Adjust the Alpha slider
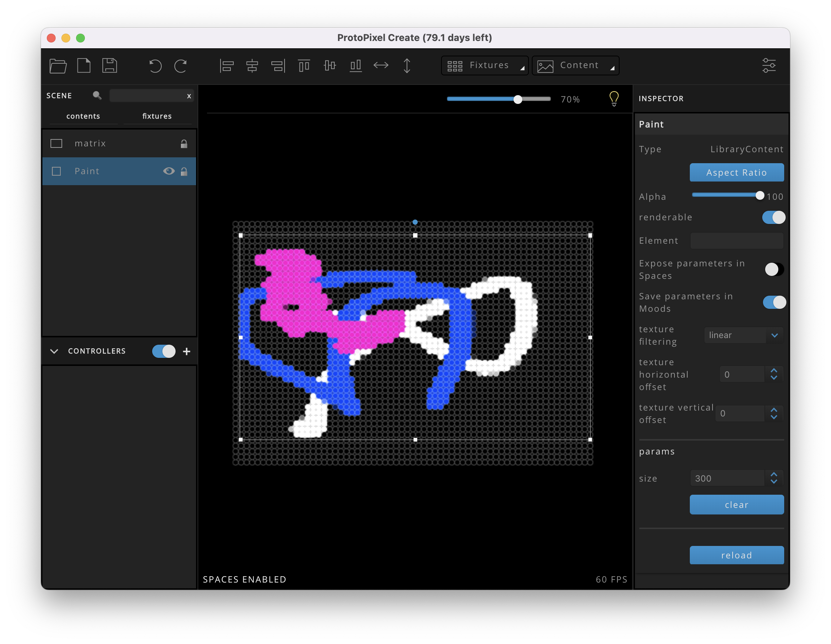 point(727,196)
